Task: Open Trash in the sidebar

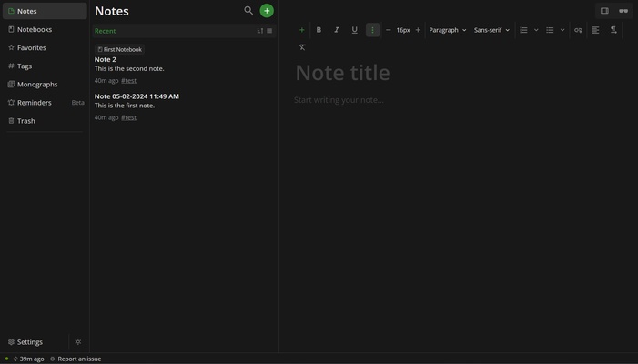Action: (x=45, y=121)
